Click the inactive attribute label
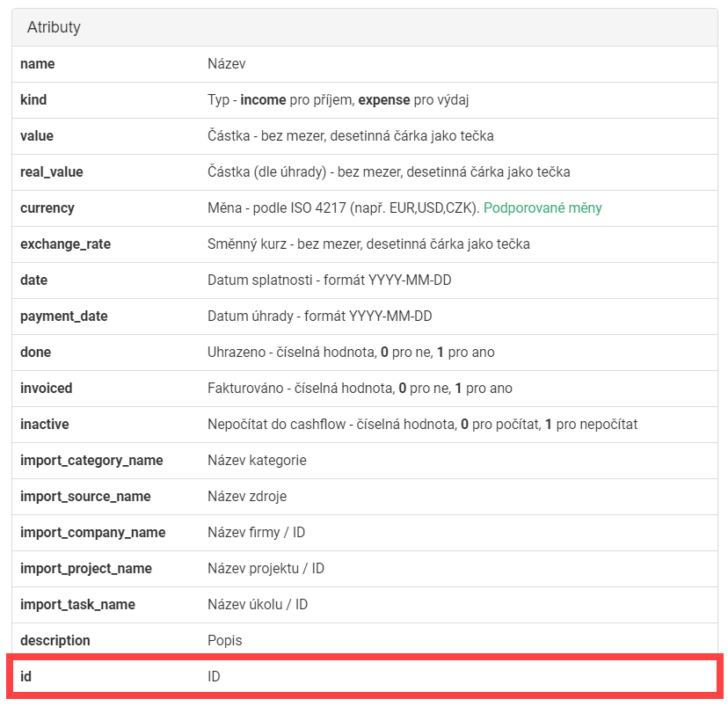This screenshot has width=728, height=706. [x=44, y=425]
